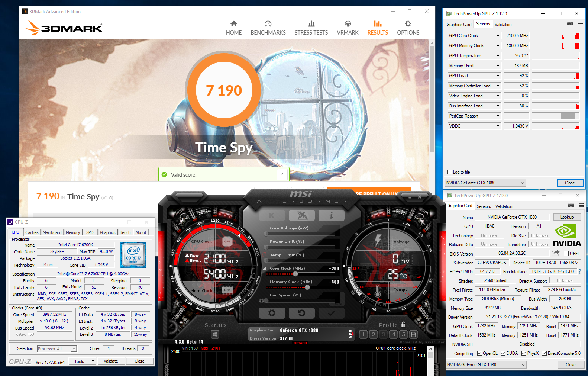The height and width of the screenshot is (376, 588).
Task: Click the Afterburner graph scroll-up arrow
Action: [431, 349]
